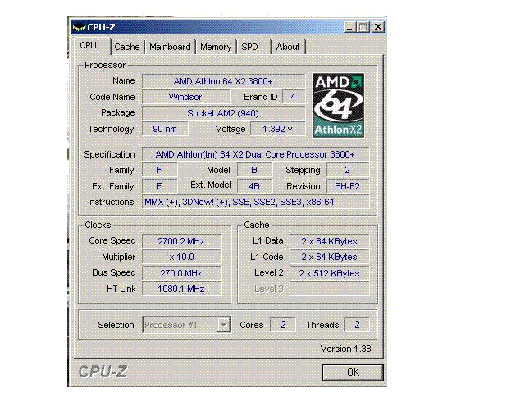Click the Model value B
Viewport: 525px width, 420px height.
(254, 170)
